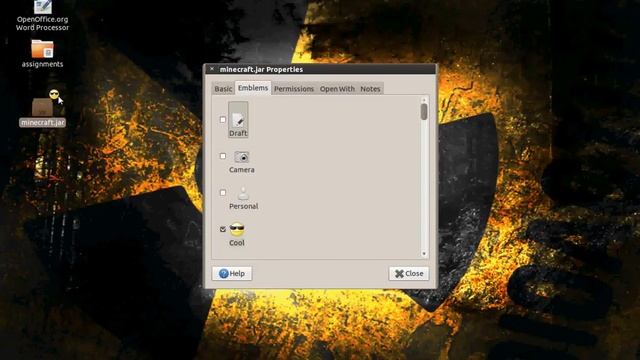Enable the Draft emblem checkbox
Viewport: 640px width, 360px height.
tap(223, 120)
